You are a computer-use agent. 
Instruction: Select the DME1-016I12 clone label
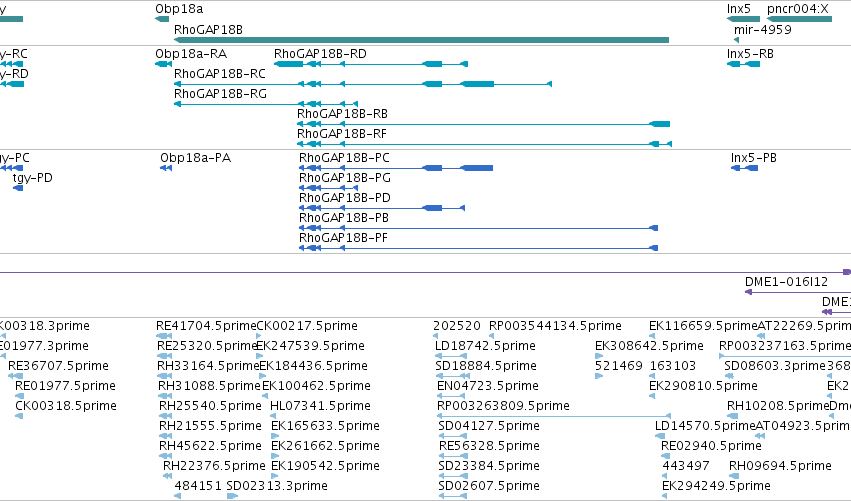click(786, 282)
